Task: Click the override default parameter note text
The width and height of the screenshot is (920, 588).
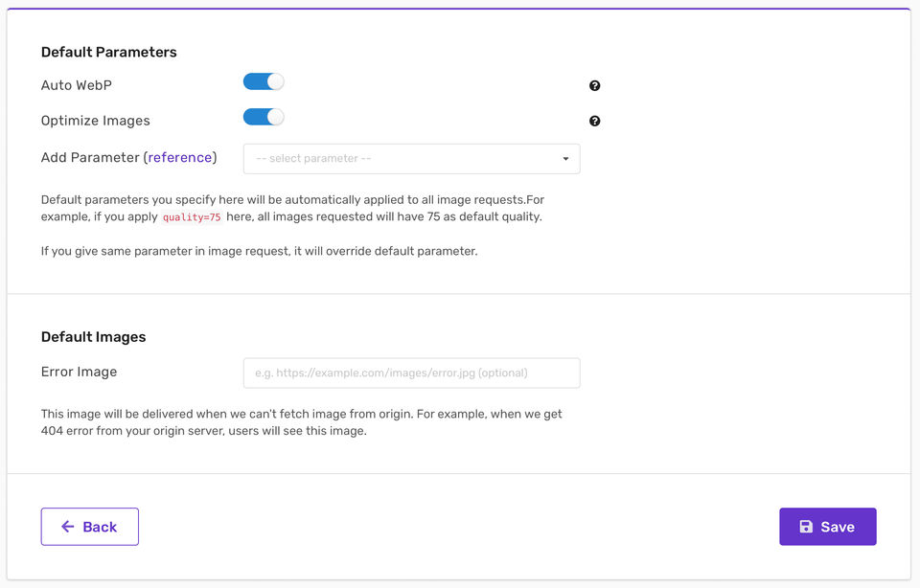Action: click(x=259, y=252)
